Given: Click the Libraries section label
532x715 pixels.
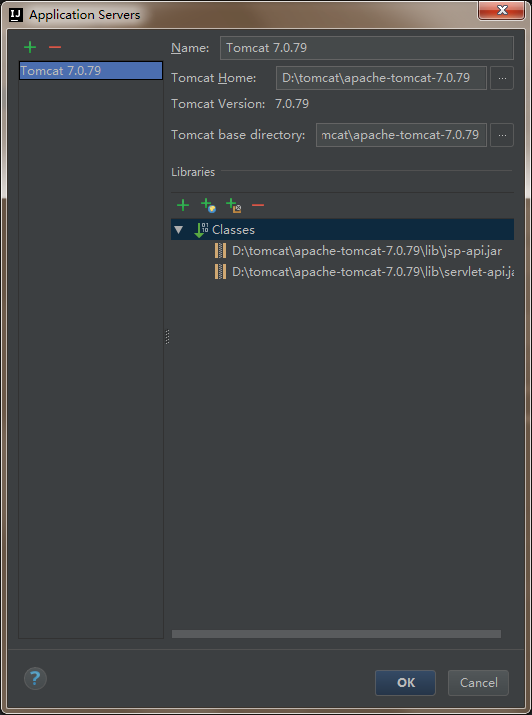Looking at the screenshot, I should 193,172.
